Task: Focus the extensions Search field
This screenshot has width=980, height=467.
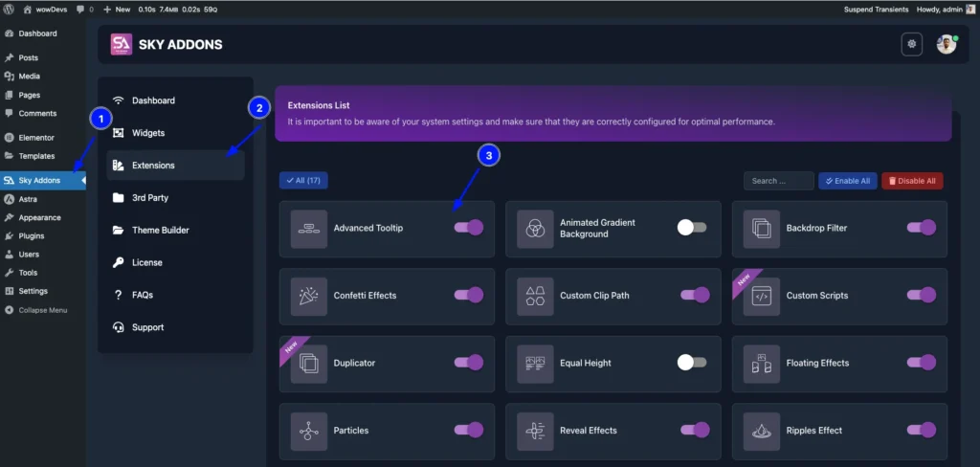Action: (x=779, y=181)
